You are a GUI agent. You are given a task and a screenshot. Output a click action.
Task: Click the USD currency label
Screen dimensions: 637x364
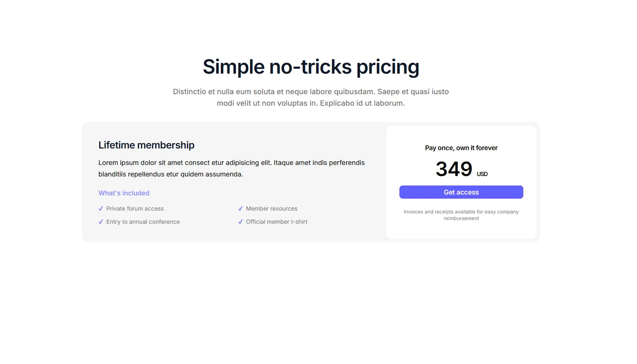click(x=482, y=174)
